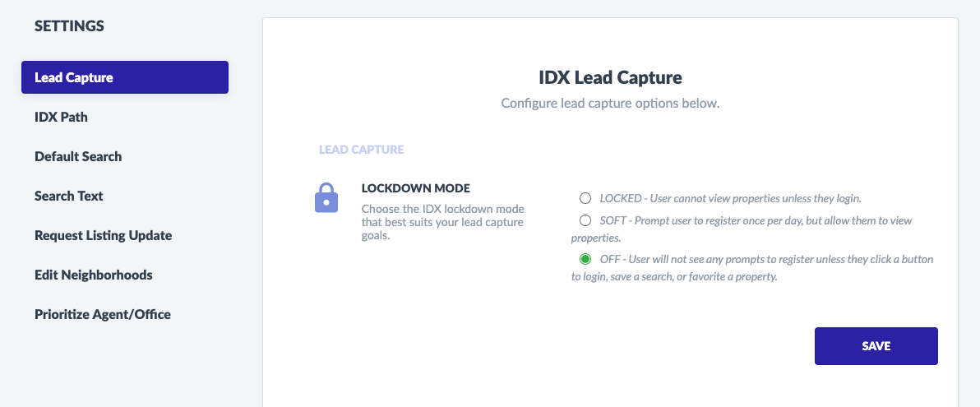Navigate to Search Text settings

pyautogui.click(x=69, y=196)
